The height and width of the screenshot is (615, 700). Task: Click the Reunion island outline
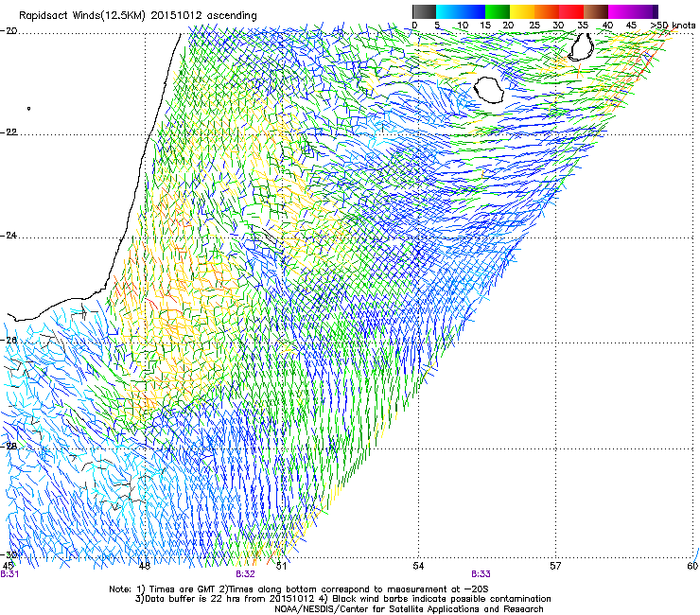tap(489, 90)
